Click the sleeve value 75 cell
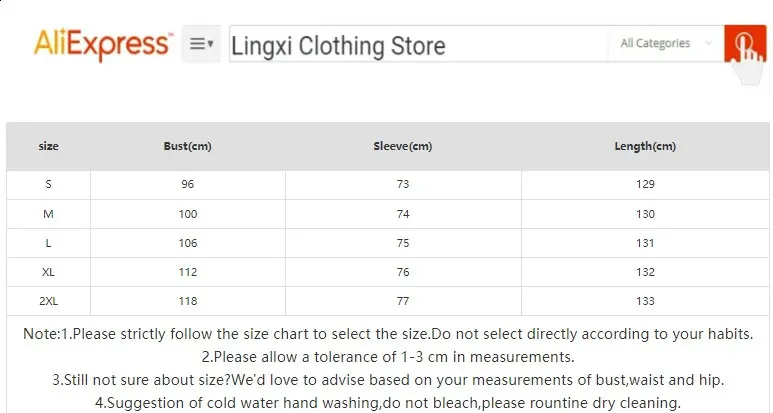Viewport: 773px width, 413px height. tap(402, 243)
